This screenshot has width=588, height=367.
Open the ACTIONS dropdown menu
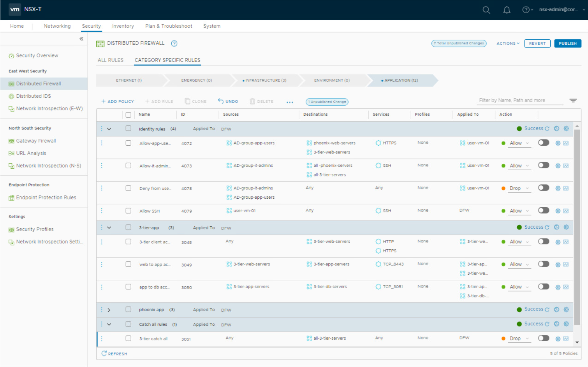point(508,44)
